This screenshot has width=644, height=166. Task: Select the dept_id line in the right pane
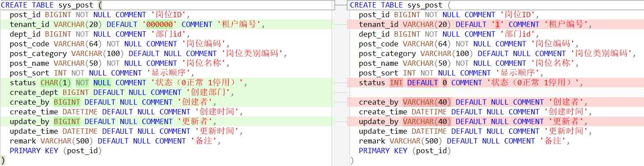[x=449, y=34]
